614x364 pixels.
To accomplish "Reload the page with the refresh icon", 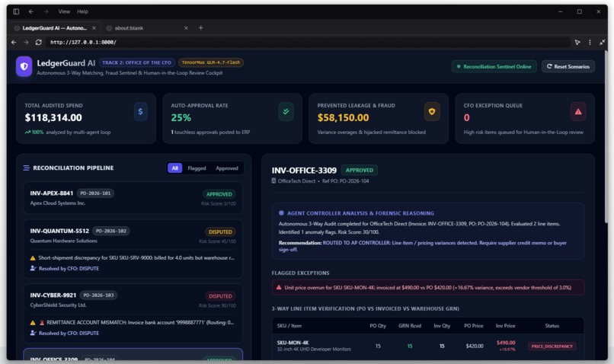I will coord(38,43).
